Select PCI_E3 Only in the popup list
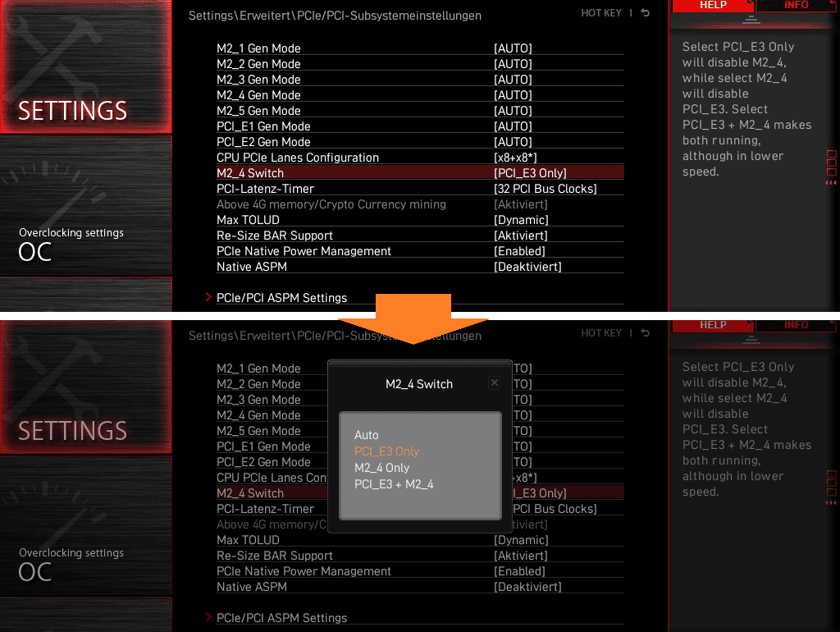The image size is (840, 632). [387, 451]
